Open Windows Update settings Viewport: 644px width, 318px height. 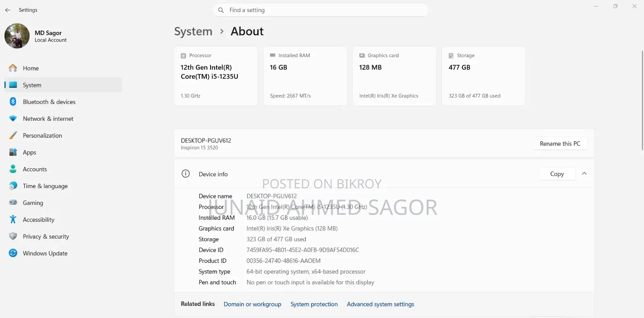pyautogui.click(x=63, y=253)
